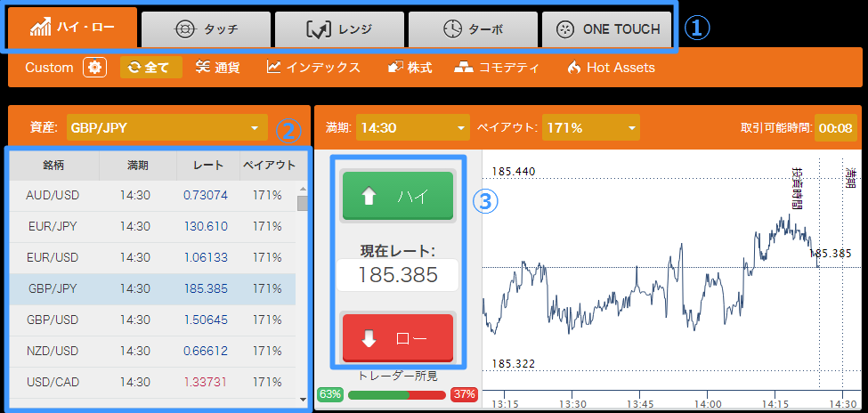
Task: Click rate 1.06133 in the table
Action: pyautogui.click(x=206, y=257)
